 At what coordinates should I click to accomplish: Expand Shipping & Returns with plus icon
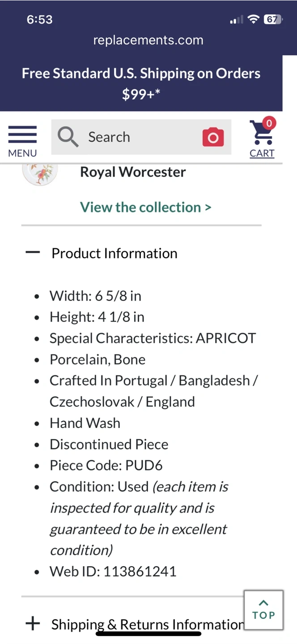click(x=33, y=623)
